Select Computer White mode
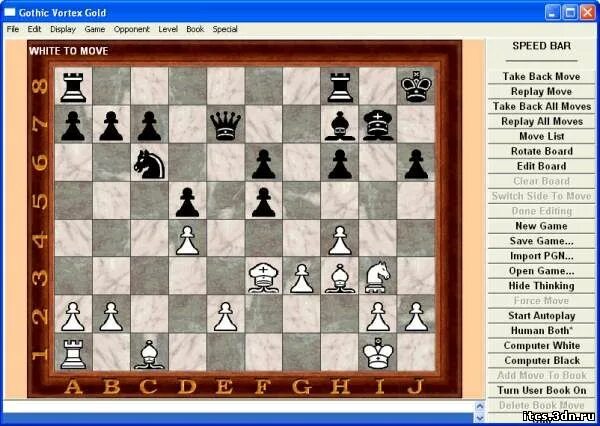 pyautogui.click(x=541, y=346)
